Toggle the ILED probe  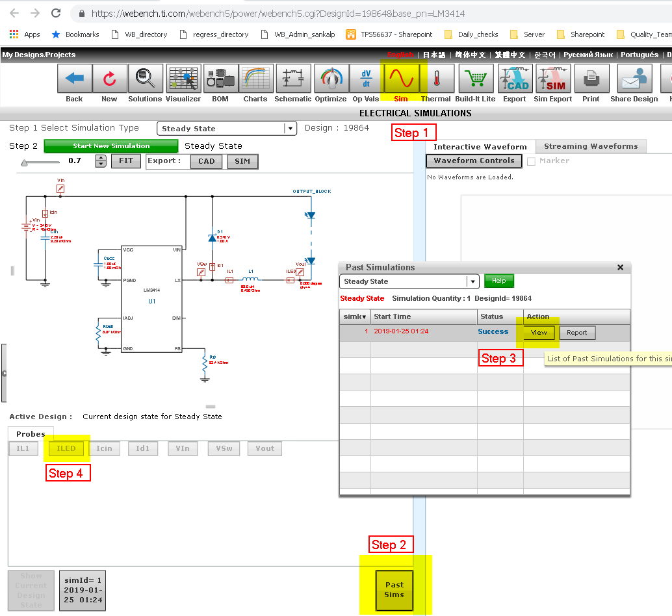pos(66,448)
